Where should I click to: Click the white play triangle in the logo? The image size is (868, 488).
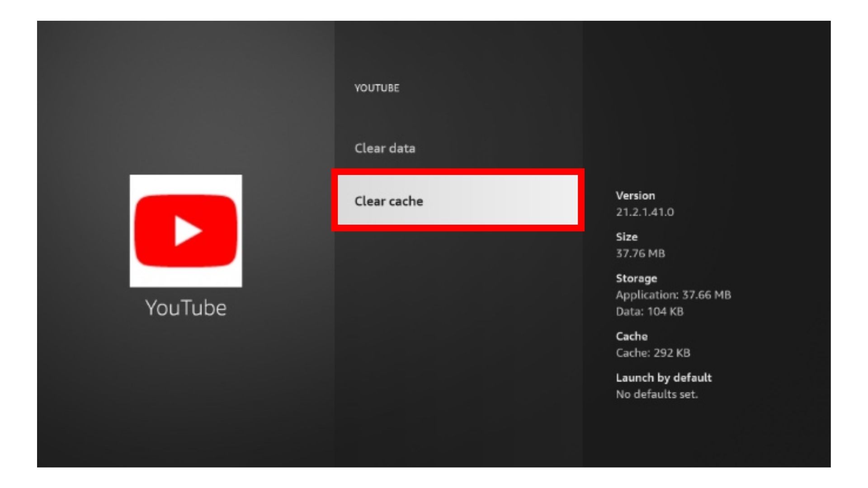(x=188, y=231)
